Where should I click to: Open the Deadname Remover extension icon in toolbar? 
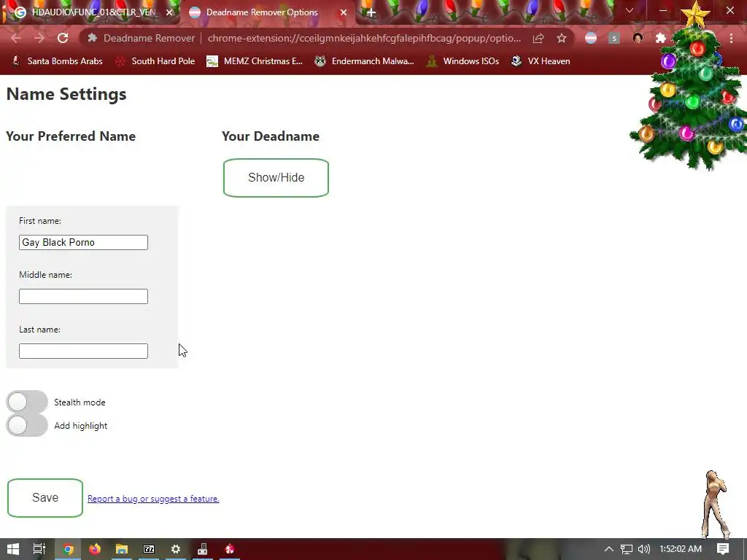tap(591, 38)
